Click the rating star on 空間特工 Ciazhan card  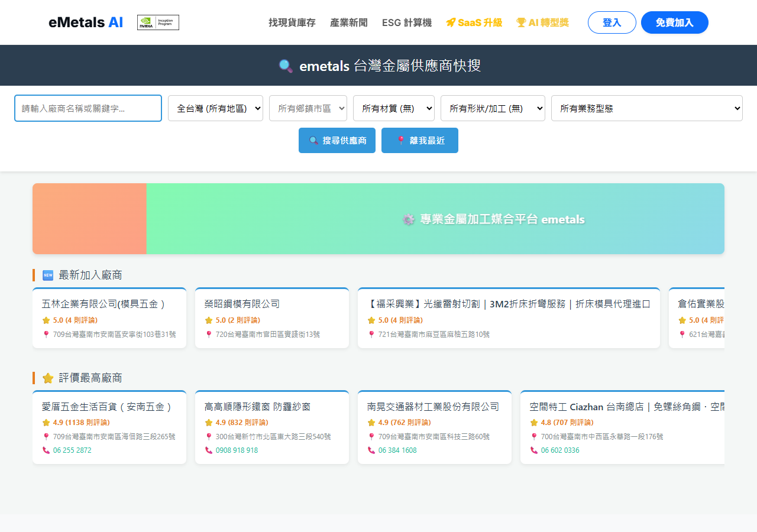coord(534,423)
